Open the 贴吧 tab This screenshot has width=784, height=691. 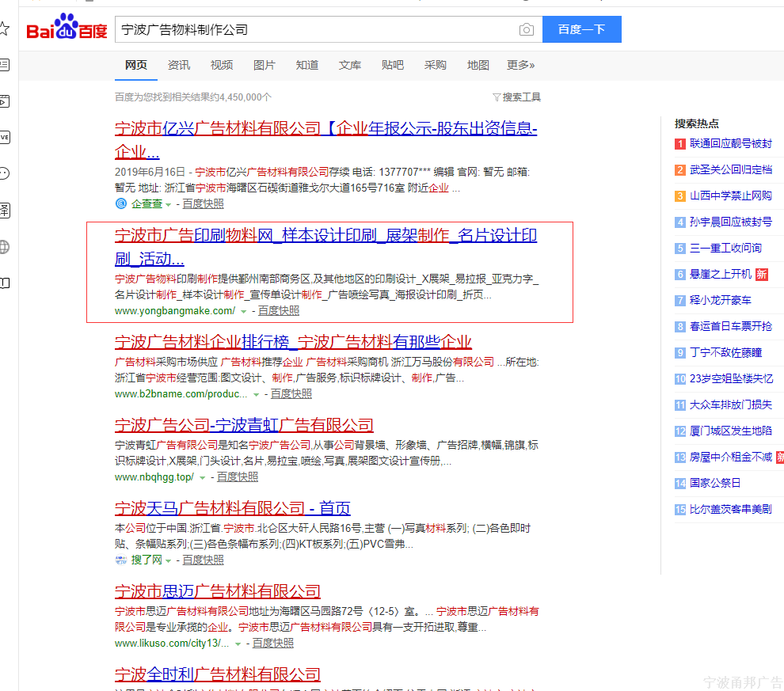tap(393, 65)
